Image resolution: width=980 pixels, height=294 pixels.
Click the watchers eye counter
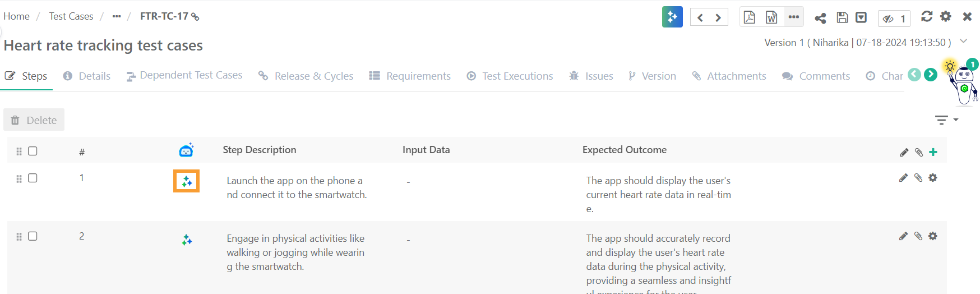coord(894,19)
